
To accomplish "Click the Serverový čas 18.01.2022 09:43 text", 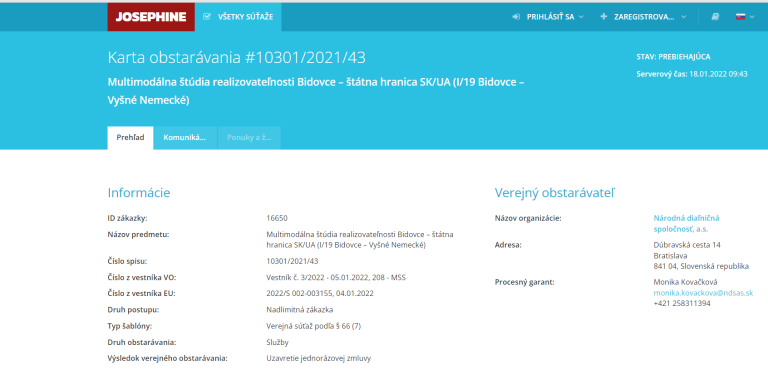I will click(x=692, y=74).
